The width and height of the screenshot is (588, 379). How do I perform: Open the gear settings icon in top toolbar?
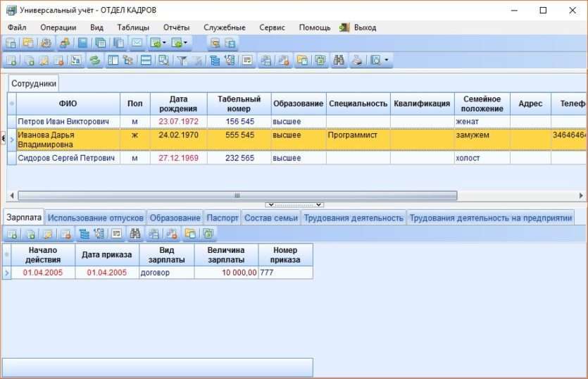tap(46, 43)
